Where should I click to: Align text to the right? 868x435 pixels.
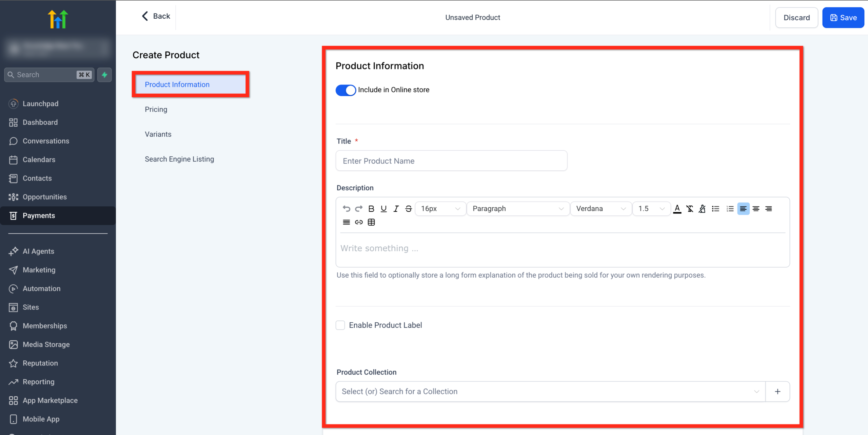[769, 208]
